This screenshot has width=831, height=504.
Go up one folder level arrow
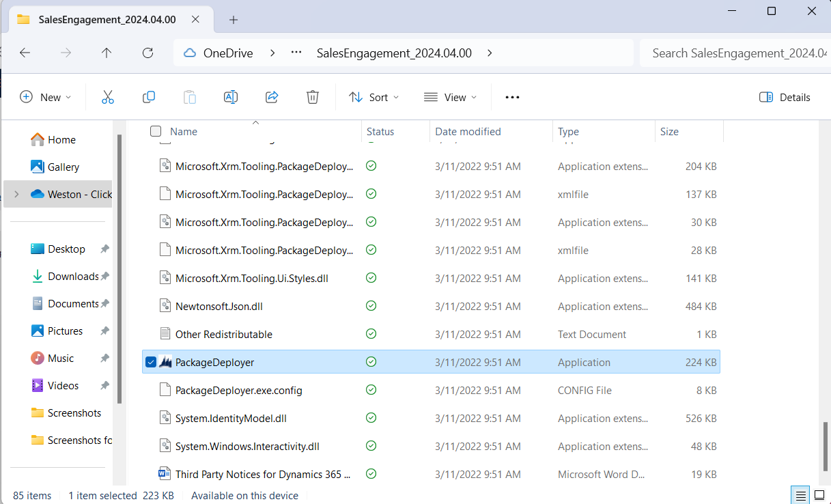[x=107, y=53]
